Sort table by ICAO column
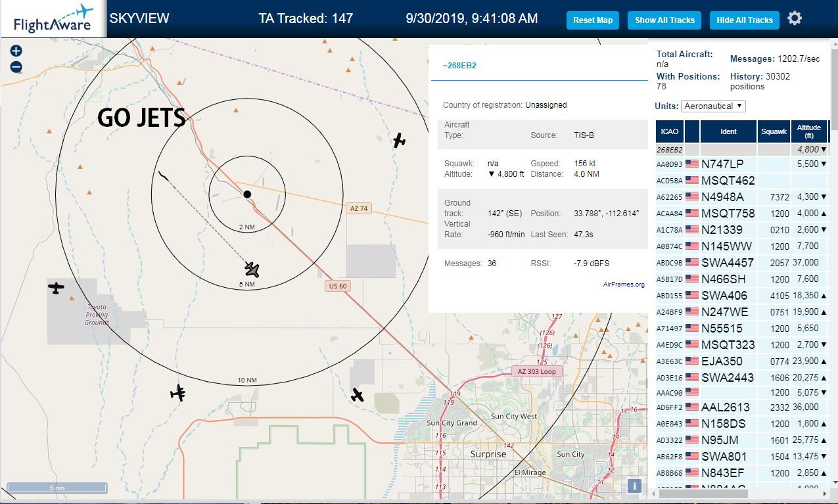838x504 pixels. click(670, 131)
